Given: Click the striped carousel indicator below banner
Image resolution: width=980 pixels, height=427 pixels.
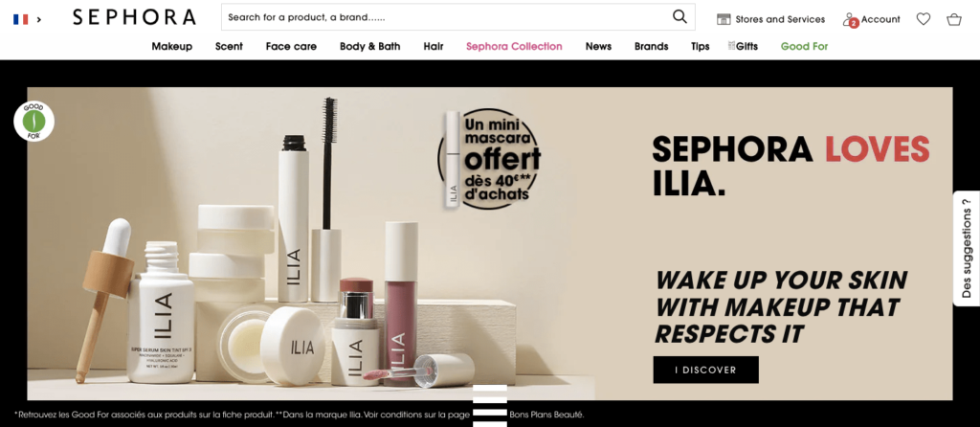Looking at the screenshot, I should [490, 406].
